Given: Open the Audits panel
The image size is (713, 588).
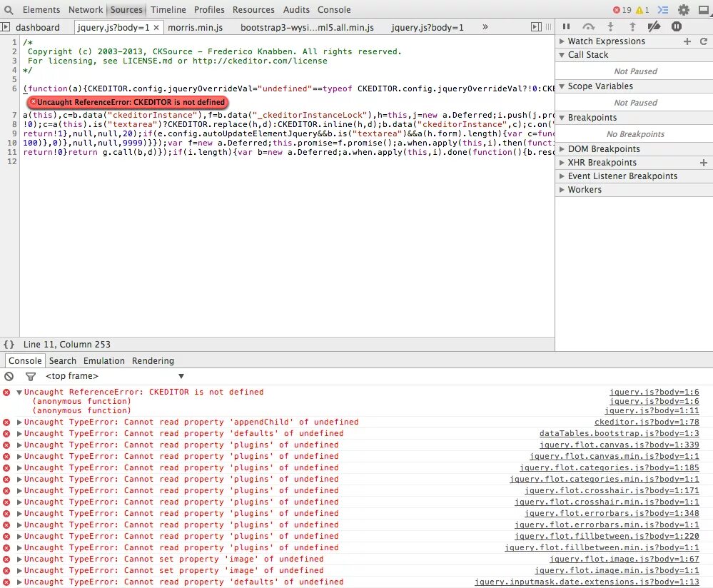Looking at the screenshot, I should [296, 9].
